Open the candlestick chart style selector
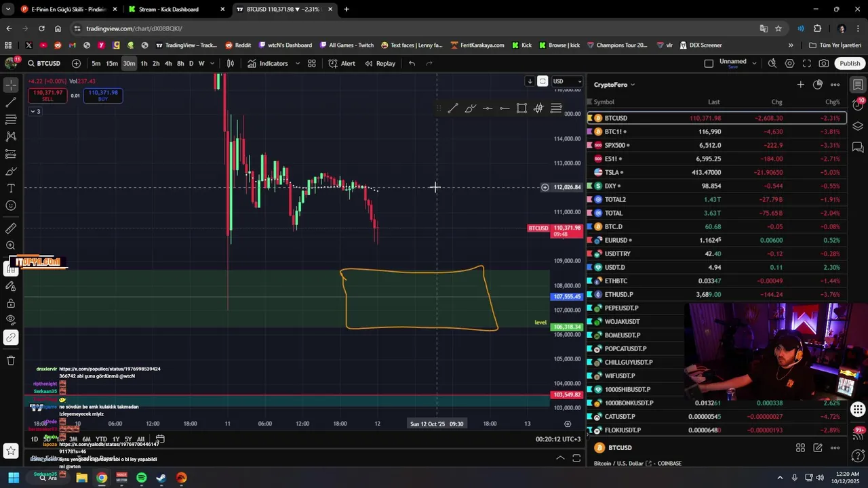868x488 pixels. 231,63
